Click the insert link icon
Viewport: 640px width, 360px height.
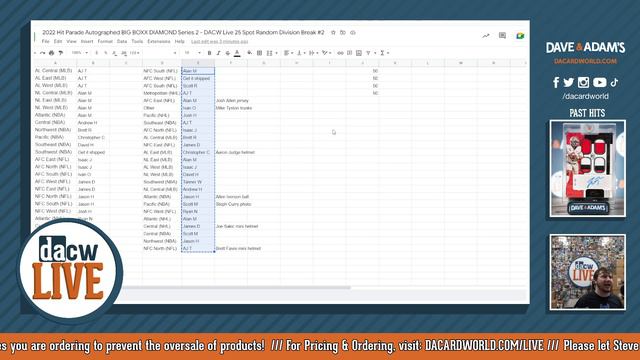pos(340,53)
